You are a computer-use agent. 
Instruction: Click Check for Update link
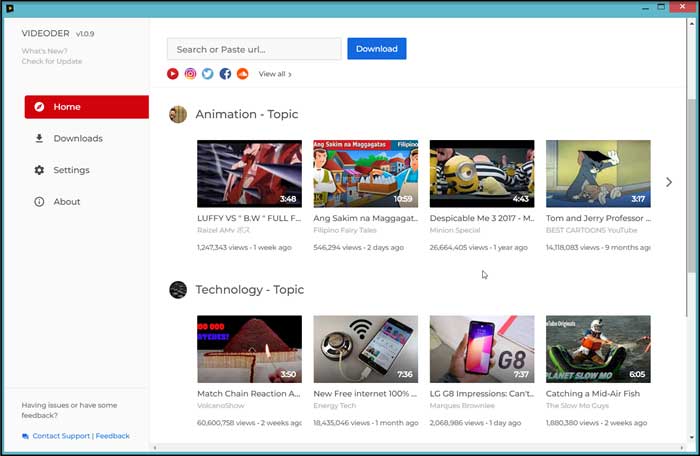[x=52, y=61]
